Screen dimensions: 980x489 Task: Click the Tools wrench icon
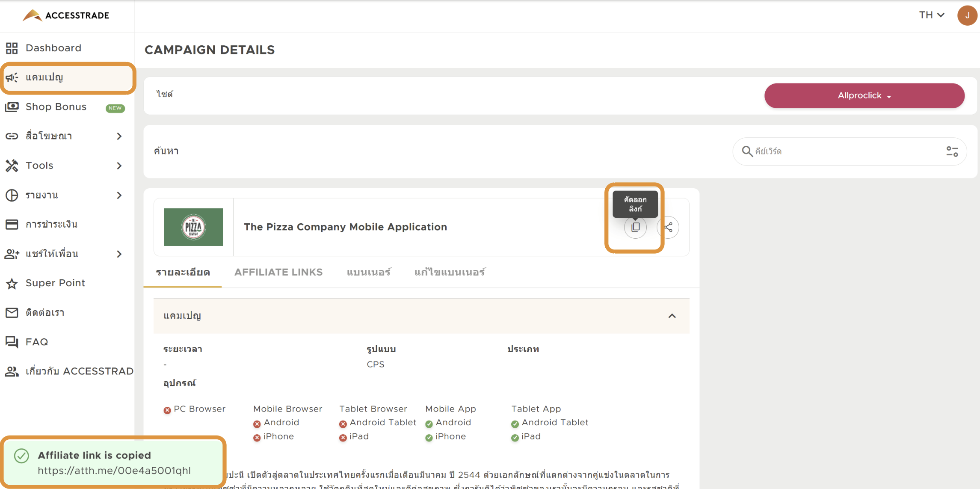pyautogui.click(x=12, y=166)
